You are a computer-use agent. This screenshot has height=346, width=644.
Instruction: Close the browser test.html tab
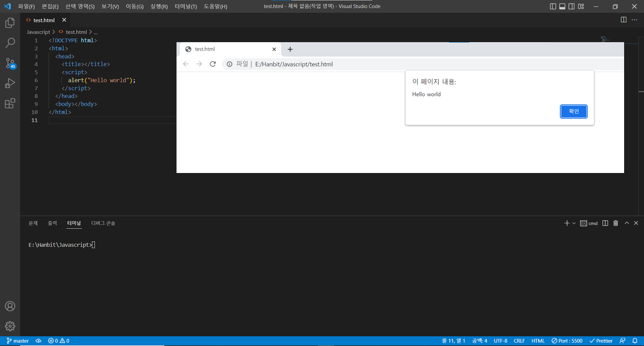pyautogui.click(x=274, y=49)
